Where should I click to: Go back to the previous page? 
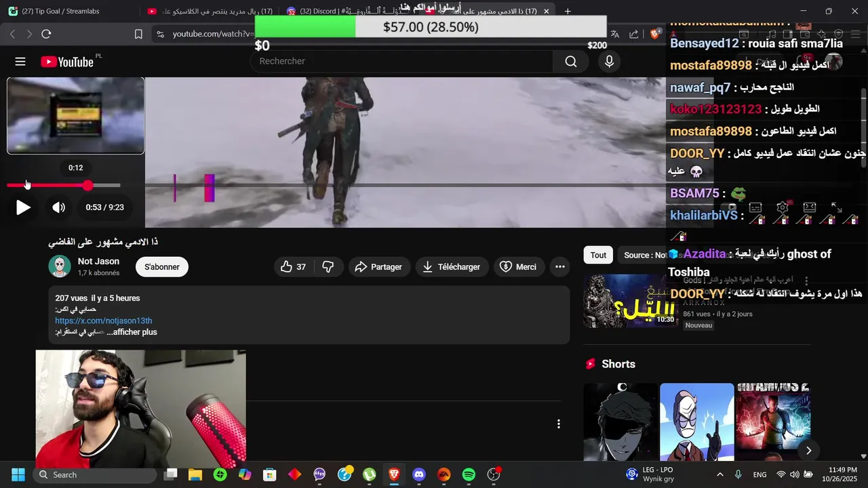pos(12,34)
